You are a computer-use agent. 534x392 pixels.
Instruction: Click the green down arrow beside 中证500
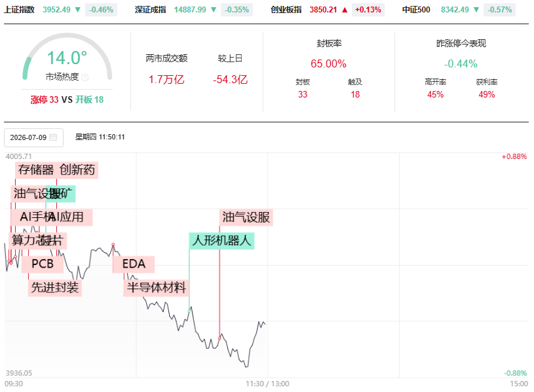click(476, 10)
